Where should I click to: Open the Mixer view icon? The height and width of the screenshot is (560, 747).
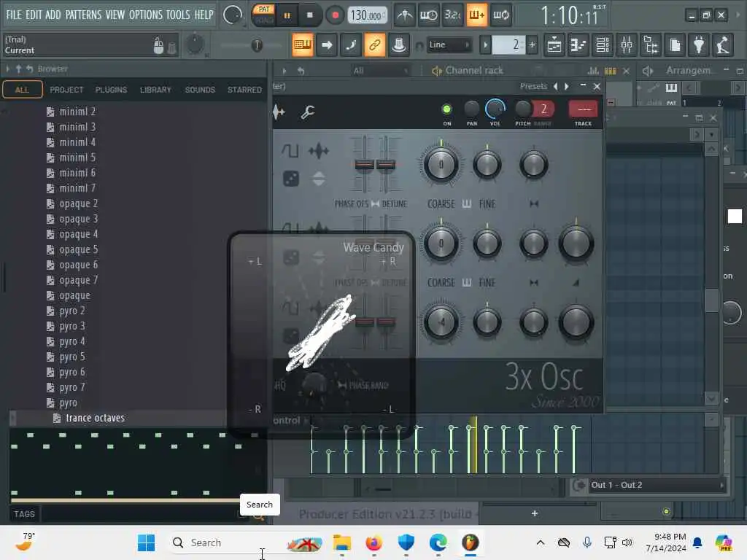[x=627, y=45]
